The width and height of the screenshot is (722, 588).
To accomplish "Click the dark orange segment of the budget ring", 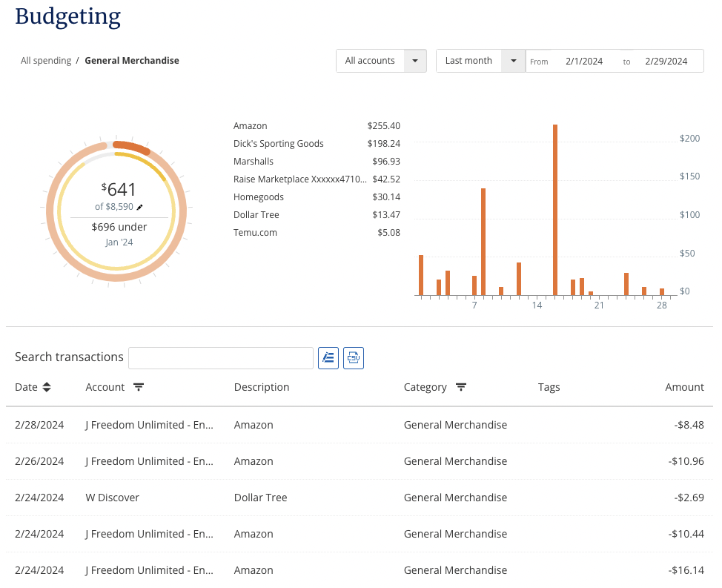I will [x=132, y=148].
